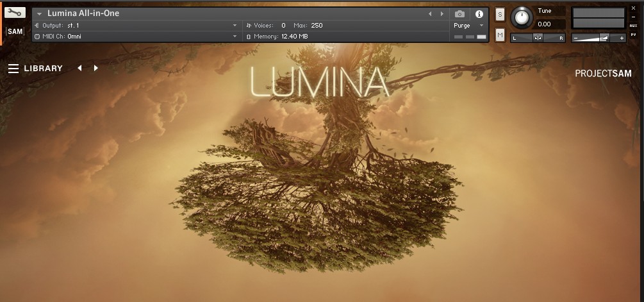Expand the Output st. 1 dropdown

[235, 26]
